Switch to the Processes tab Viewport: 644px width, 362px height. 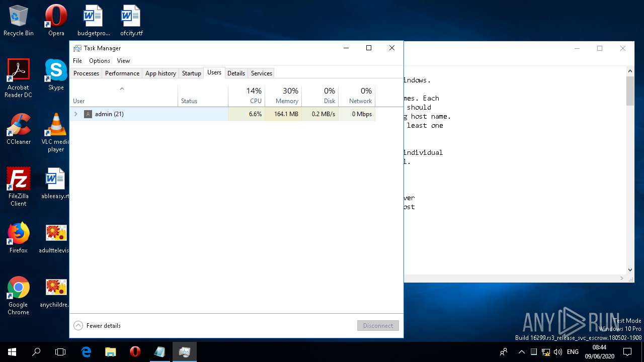[x=86, y=73]
